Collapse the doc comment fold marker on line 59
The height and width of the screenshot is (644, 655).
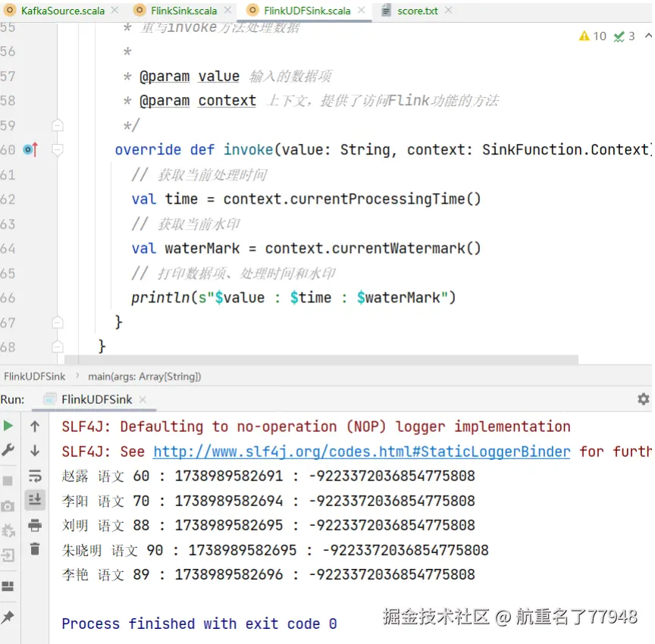(x=58, y=125)
